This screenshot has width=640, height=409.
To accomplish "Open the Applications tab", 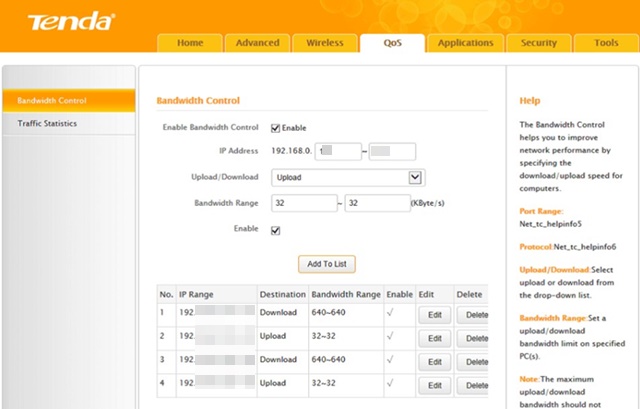I will pyautogui.click(x=465, y=43).
